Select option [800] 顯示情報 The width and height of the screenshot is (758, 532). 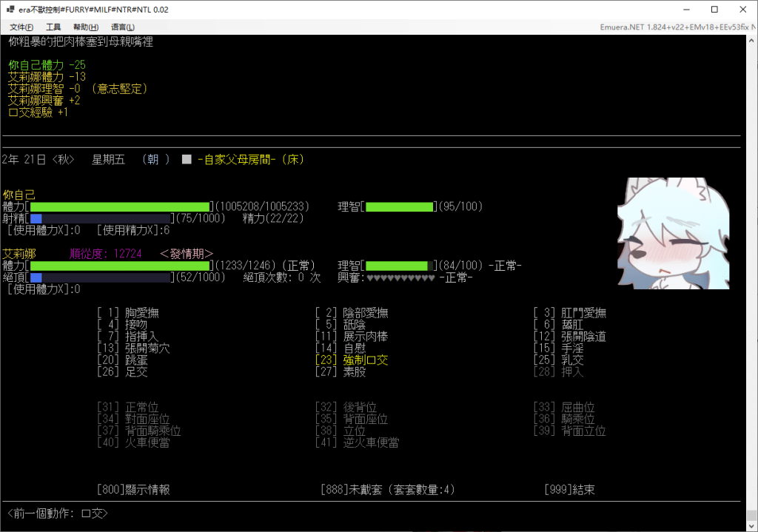pyautogui.click(x=133, y=490)
